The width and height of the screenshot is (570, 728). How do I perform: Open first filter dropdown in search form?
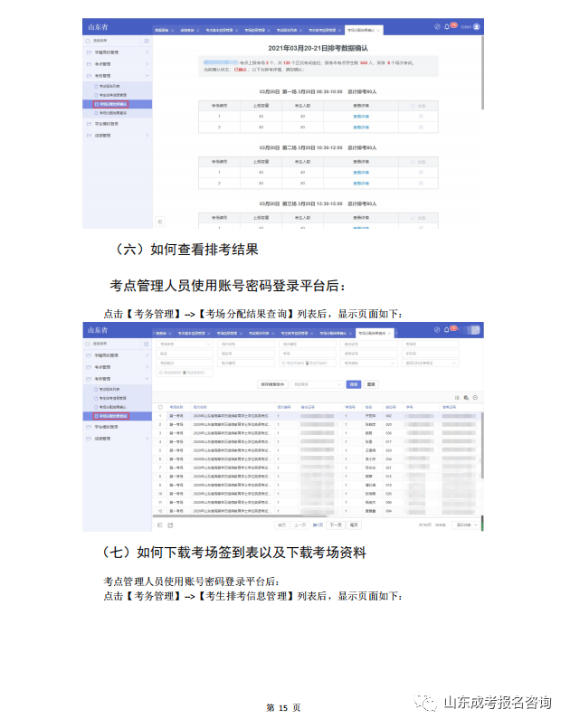pyautogui.click(x=184, y=344)
